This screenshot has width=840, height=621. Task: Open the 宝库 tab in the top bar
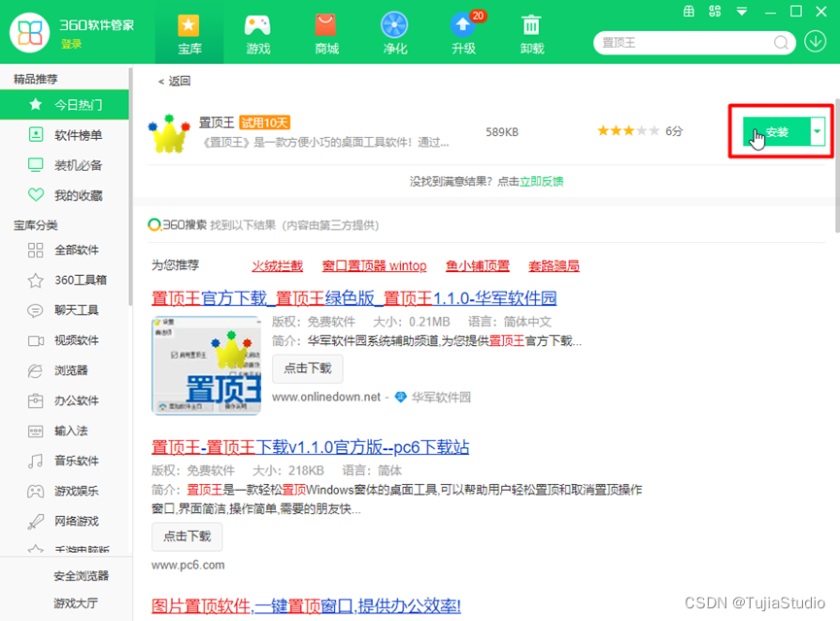click(x=189, y=34)
